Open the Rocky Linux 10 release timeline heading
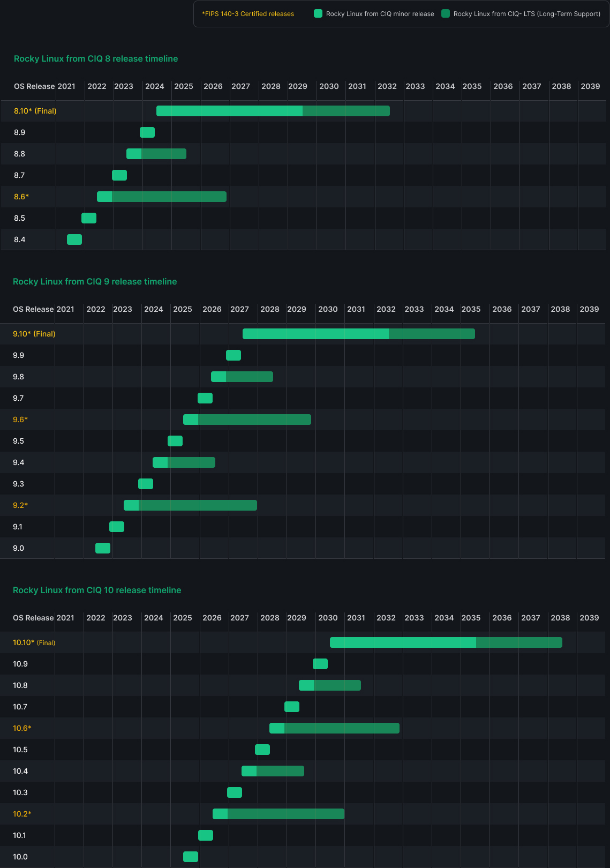Image resolution: width=610 pixels, height=868 pixels. point(97,590)
